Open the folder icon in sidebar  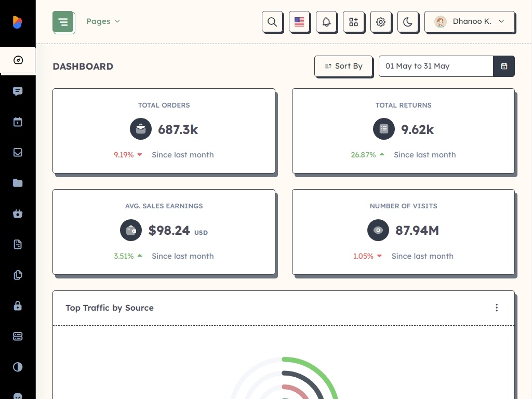point(18,183)
